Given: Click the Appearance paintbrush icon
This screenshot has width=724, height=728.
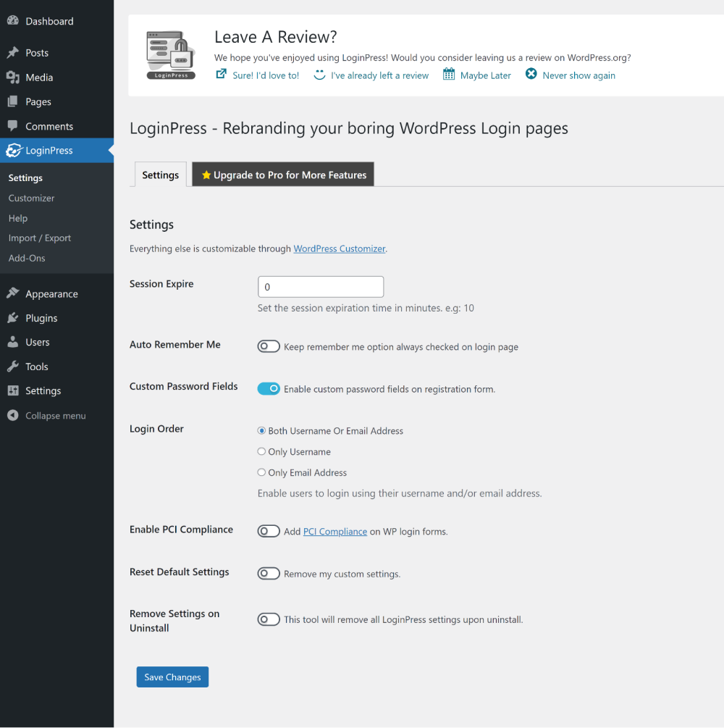Looking at the screenshot, I should click(x=13, y=293).
